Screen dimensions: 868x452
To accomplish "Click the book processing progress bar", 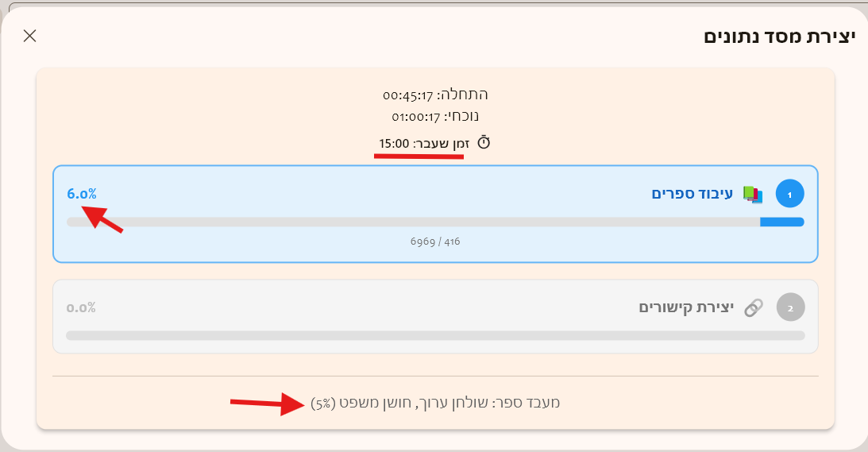I will click(x=435, y=222).
